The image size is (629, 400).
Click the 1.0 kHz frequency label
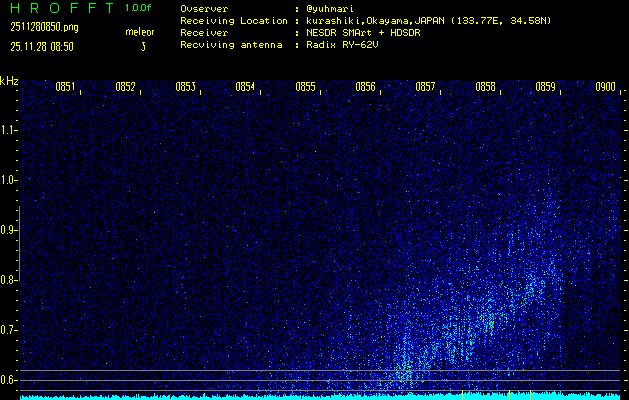(x=9, y=180)
